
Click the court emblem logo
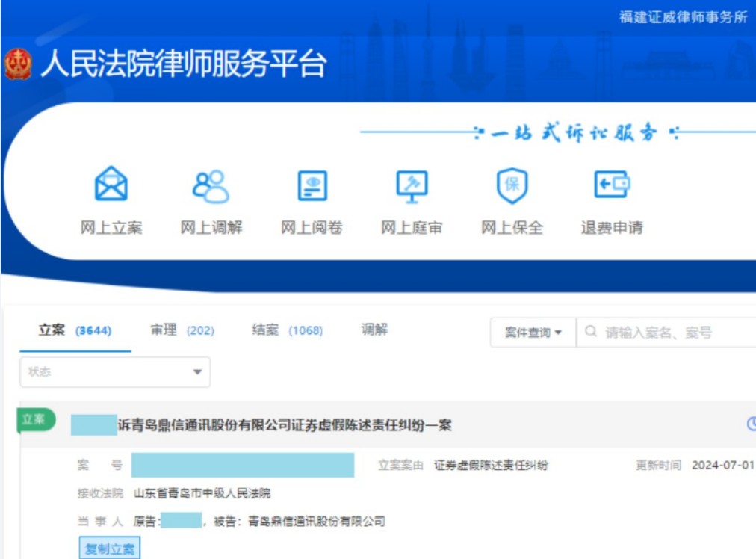point(19,64)
